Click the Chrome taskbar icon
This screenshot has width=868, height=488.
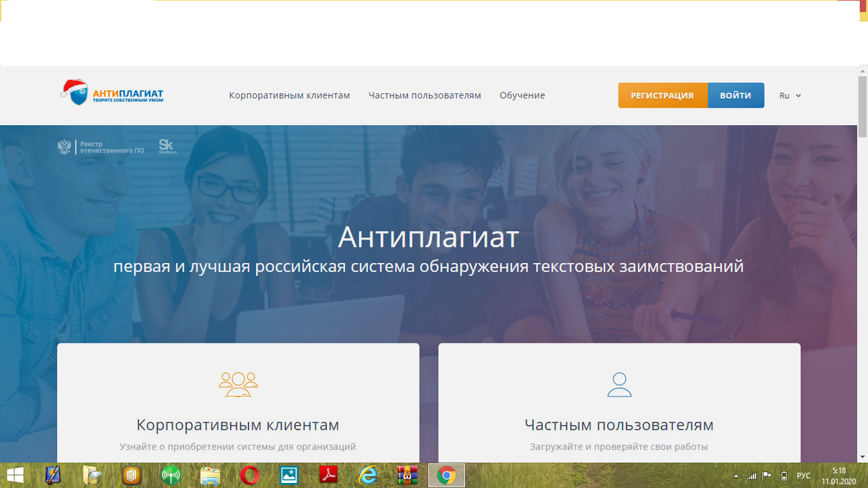click(x=446, y=475)
